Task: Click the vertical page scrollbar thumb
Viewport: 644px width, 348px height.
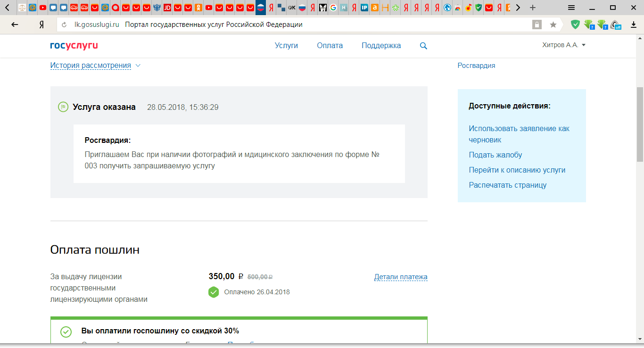Action: click(x=640, y=124)
